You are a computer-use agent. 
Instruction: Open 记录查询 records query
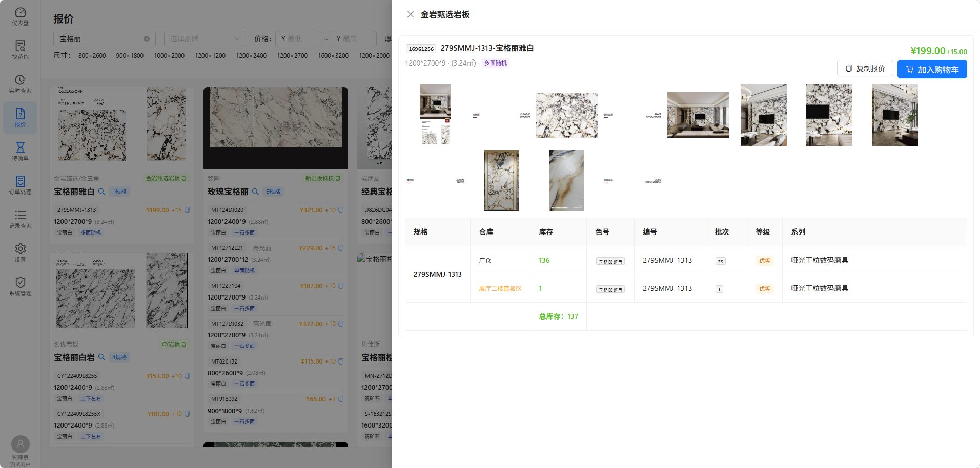20,219
